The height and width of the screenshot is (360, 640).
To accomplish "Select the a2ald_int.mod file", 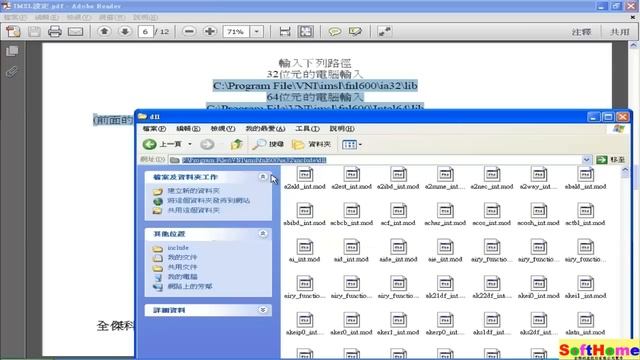I will [305, 179].
